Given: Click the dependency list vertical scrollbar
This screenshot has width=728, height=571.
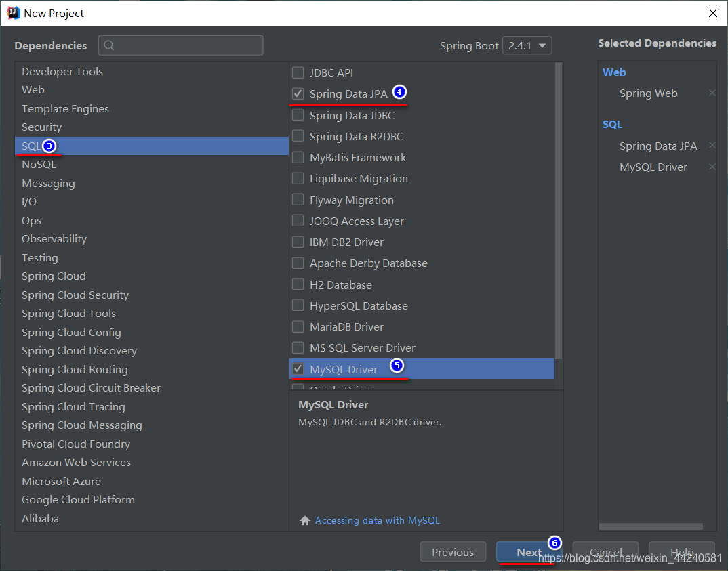Looking at the screenshot, I should [x=559, y=211].
